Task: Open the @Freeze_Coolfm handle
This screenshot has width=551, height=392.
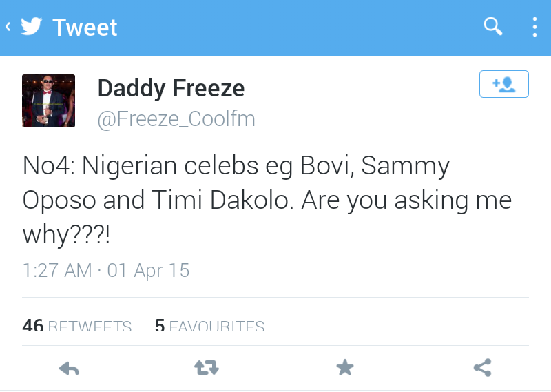Action: point(176,119)
